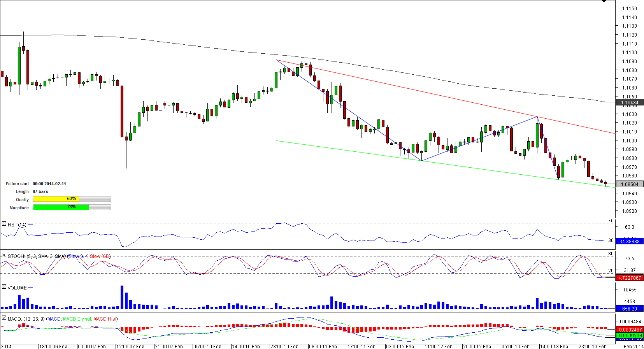This screenshot has height=349, width=644.
Task: Click the "MACD Hist" legend entry
Action: click(105, 319)
